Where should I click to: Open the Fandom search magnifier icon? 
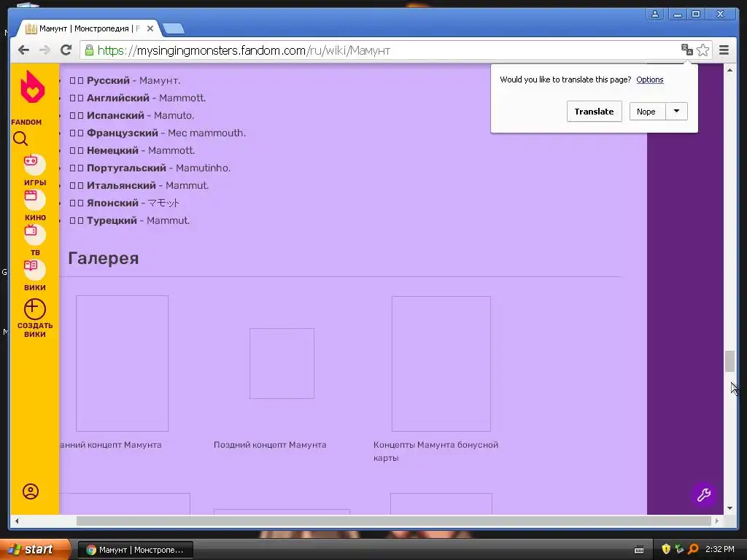(x=20, y=139)
